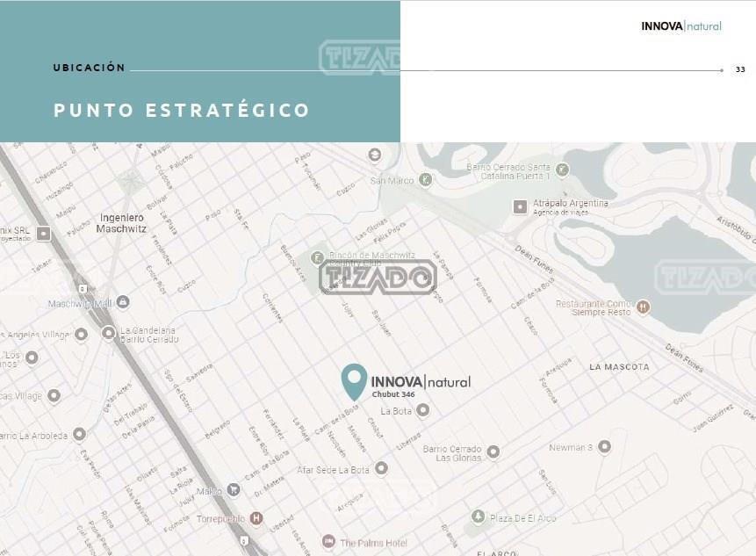The height and width of the screenshot is (556, 756).
Task: Click the Maschwitz Mall shopping icon
Action: 123,302
